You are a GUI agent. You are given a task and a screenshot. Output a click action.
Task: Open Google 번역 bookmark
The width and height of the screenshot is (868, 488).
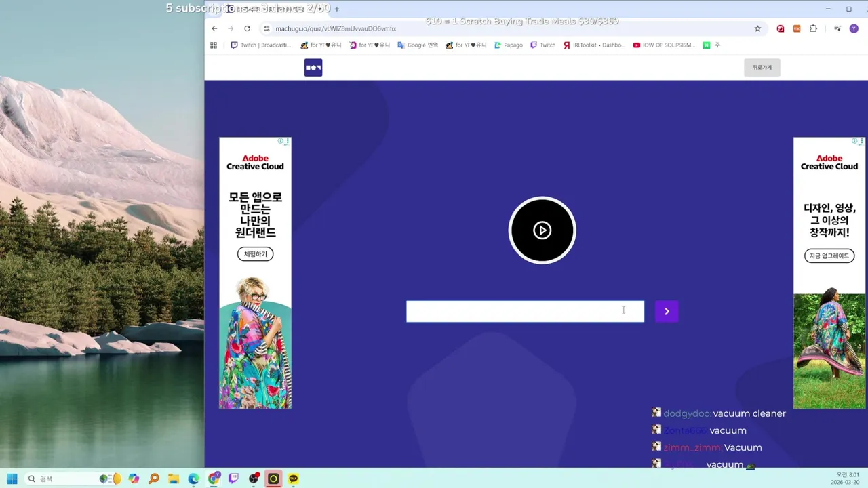[418, 45]
